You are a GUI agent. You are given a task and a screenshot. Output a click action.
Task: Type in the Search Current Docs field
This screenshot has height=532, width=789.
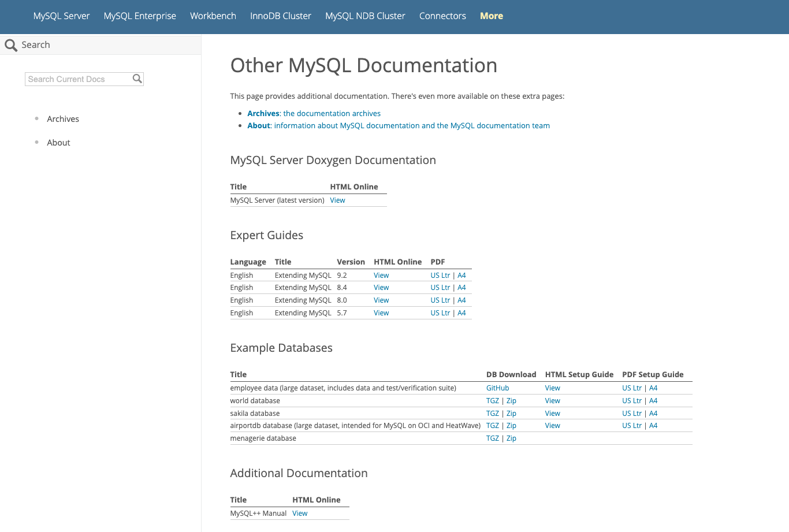[x=78, y=79]
